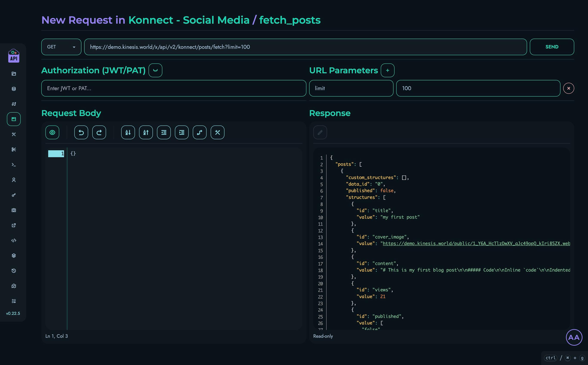Click the Enter JWT or PAT field
The image size is (588, 365).
tap(174, 88)
